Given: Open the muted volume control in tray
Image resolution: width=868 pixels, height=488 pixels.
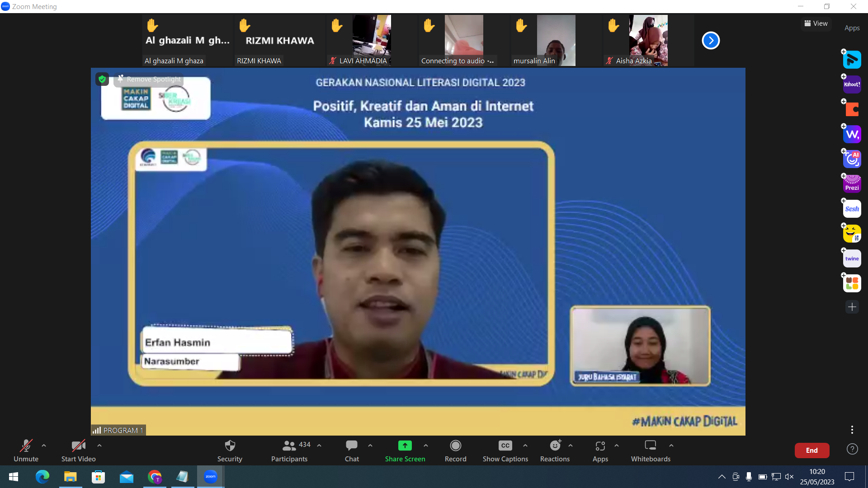Looking at the screenshot, I should pos(789,477).
